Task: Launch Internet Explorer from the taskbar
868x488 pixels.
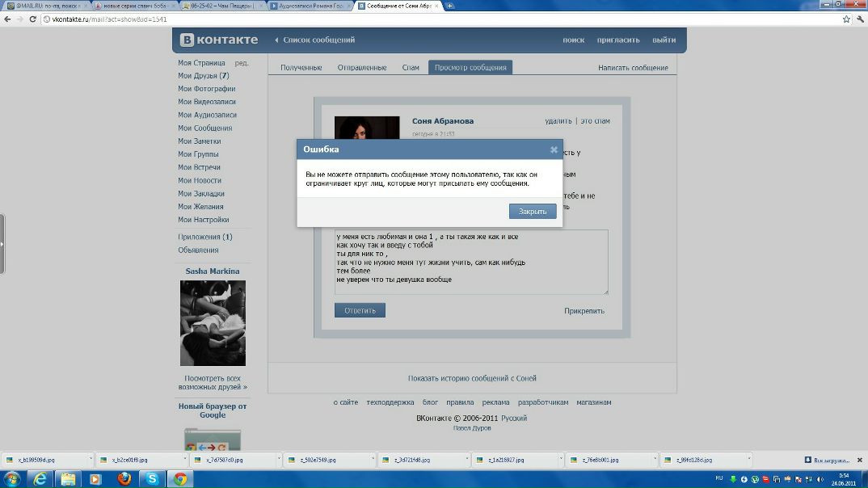Action: coord(40,479)
